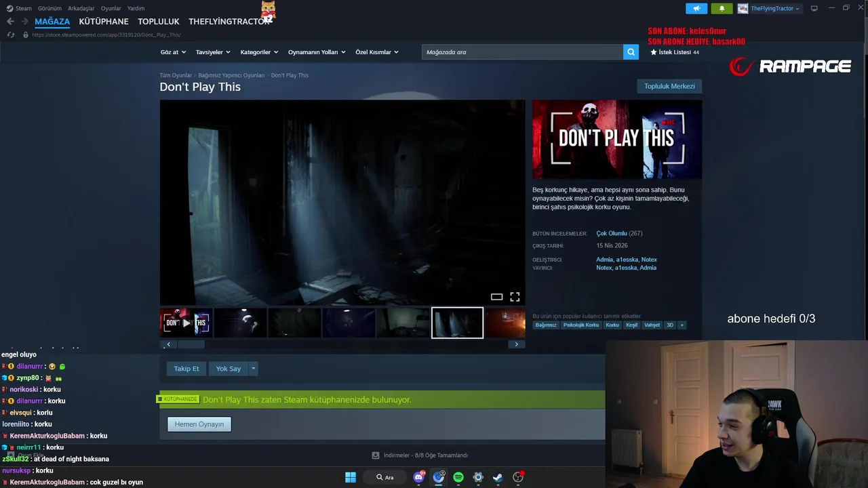868x488 pixels.
Task: Go forward with the forward arrow
Action: pos(24,22)
